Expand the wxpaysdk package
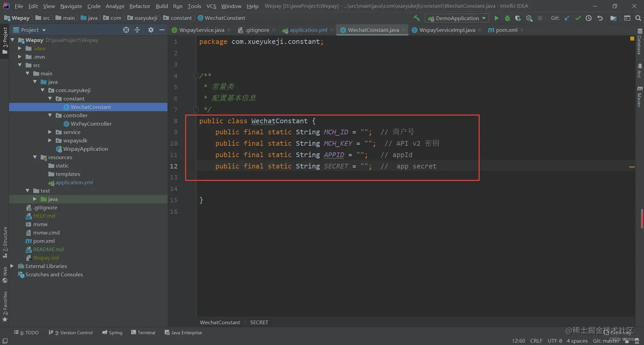644x345 pixels. (x=50, y=140)
